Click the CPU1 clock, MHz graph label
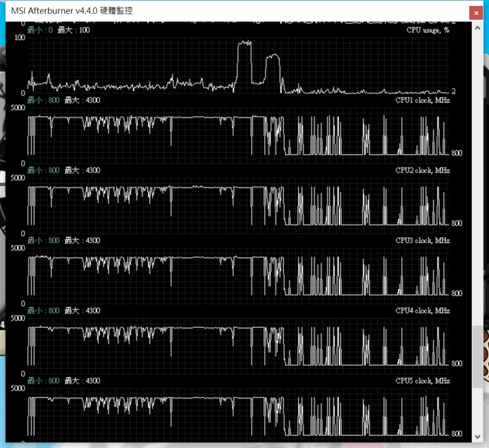Screen dimensions: 489x448 (x=422, y=100)
